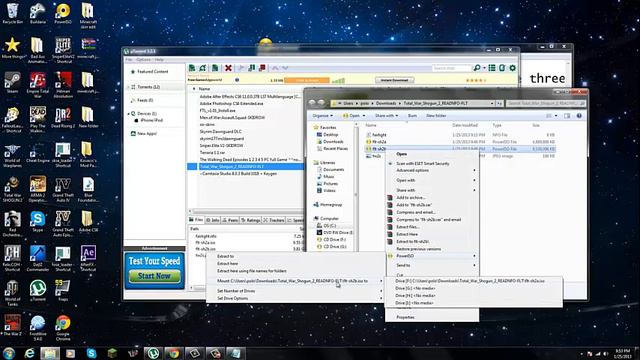Viewport: 640px width, 360px height.
Task: Click the red Stop torrent toolbar icon
Action: pyautogui.click(x=262, y=68)
